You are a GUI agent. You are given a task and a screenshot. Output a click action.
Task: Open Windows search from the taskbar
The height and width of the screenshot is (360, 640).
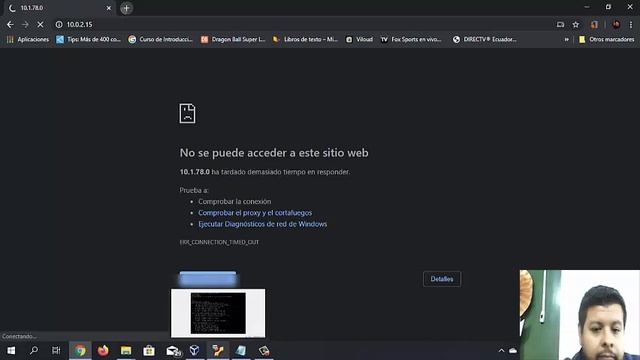(x=34, y=351)
